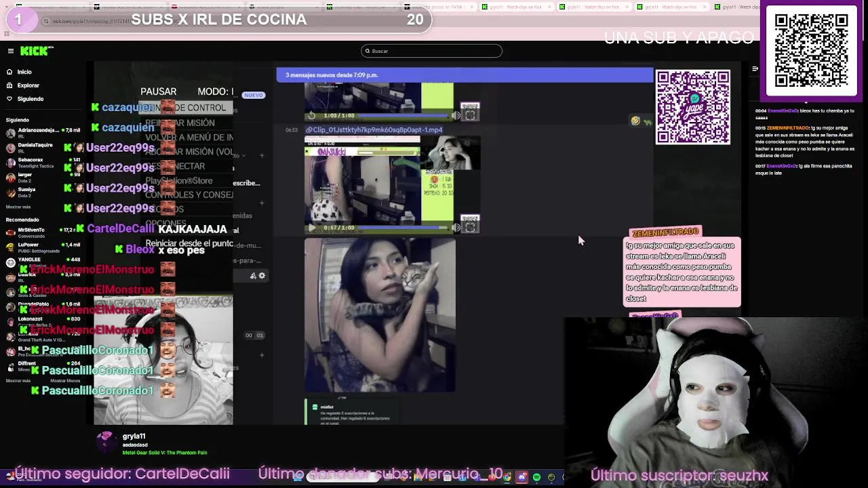The width and height of the screenshot is (868, 488).
Task: Open Metal Gear Solid V category link
Action: [165, 453]
